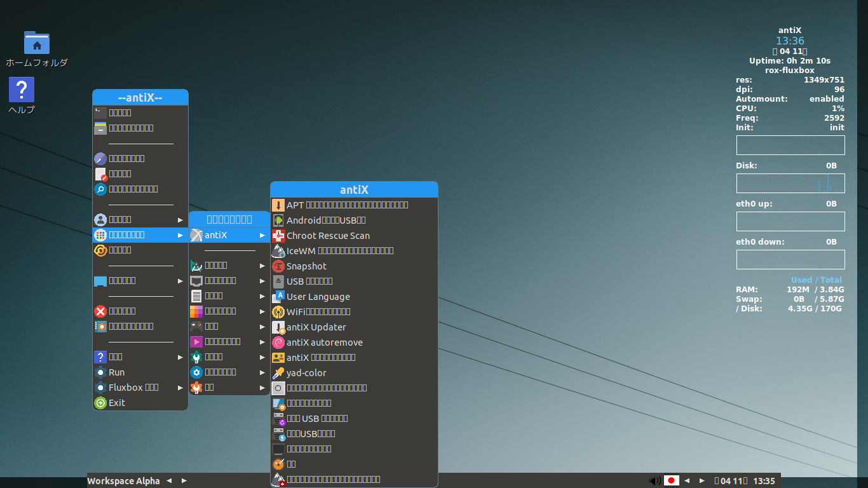Open the text editor entry with paper-and-pen icon
This screenshot has height=488, width=868.
pos(140,173)
